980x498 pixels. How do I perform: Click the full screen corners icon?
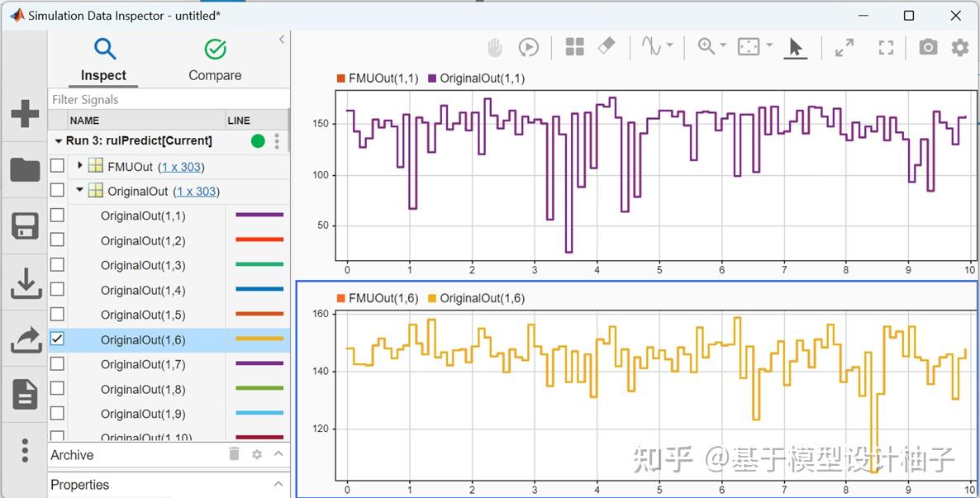coord(887,48)
